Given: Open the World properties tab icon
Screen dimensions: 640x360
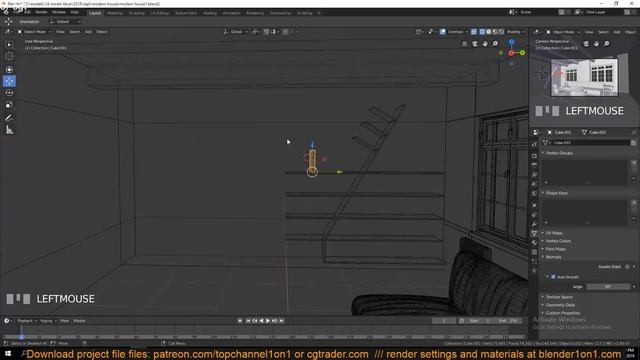Looking at the screenshot, I should pyautogui.click(x=534, y=193).
